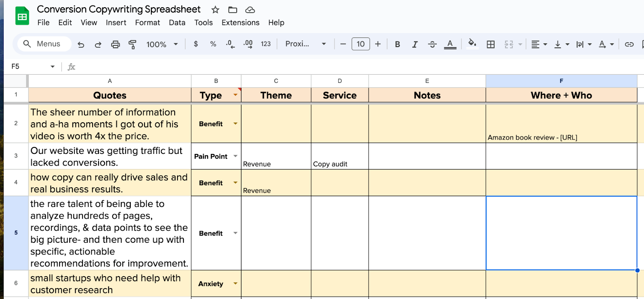Click the print icon

(116, 44)
